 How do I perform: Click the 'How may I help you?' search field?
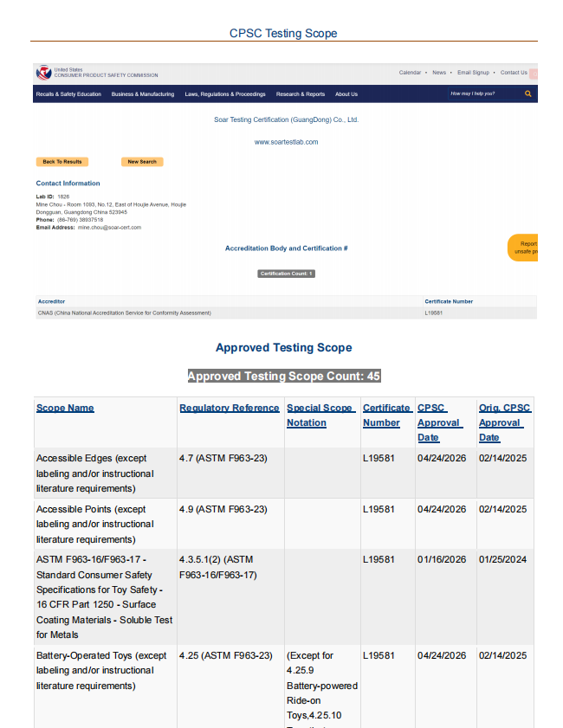pyautogui.click(x=484, y=93)
